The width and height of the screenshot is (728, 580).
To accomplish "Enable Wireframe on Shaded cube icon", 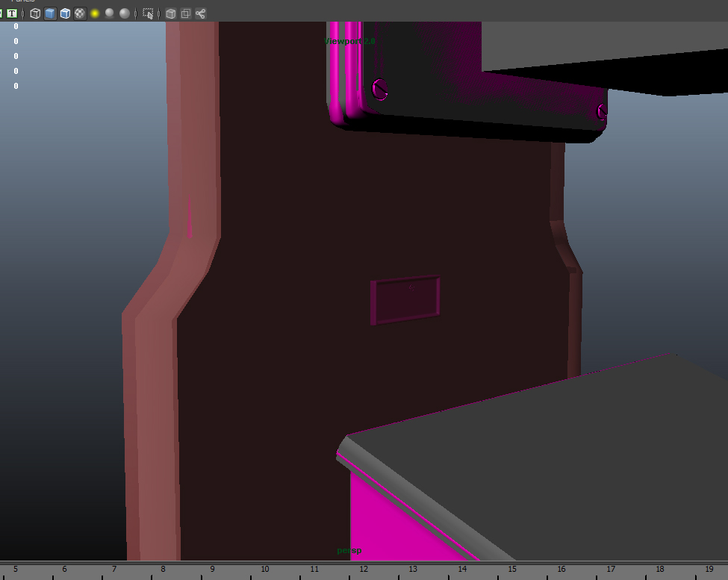I will 65,13.
